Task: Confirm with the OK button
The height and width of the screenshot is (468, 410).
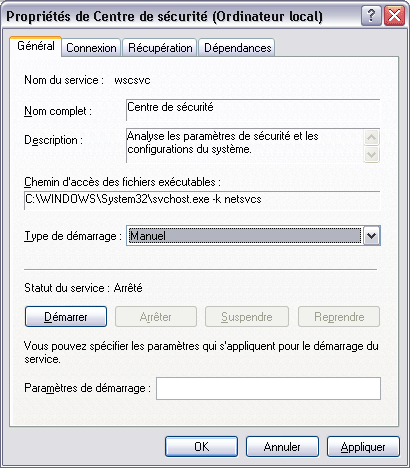Action: pyautogui.click(x=201, y=447)
